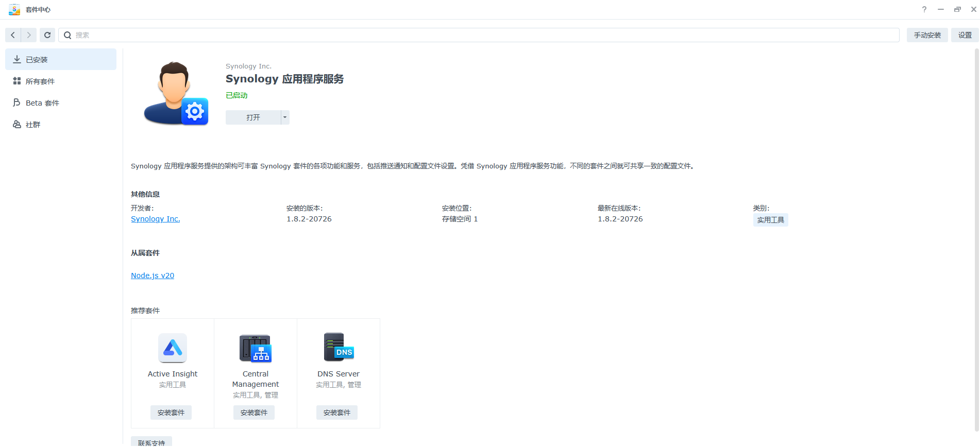The height and width of the screenshot is (447, 980).
Task: Click the help question mark icon
Action: [x=924, y=9]
